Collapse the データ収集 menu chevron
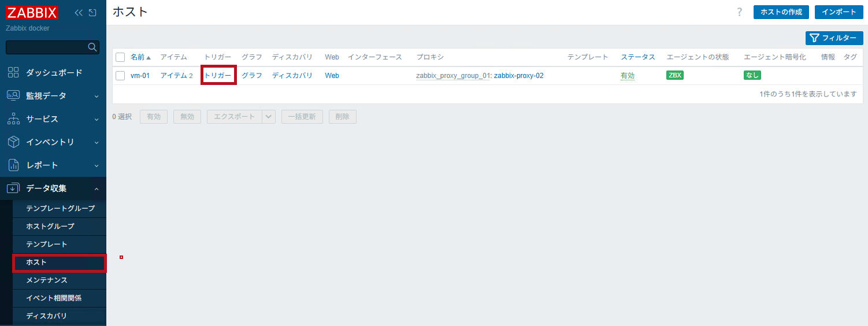868x326 pixels. pos(97,188)
